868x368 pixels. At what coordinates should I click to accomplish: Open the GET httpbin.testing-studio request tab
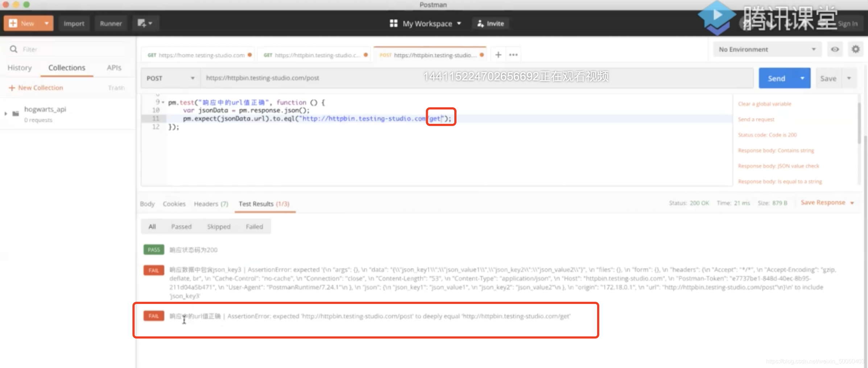(x=314, y=55)
